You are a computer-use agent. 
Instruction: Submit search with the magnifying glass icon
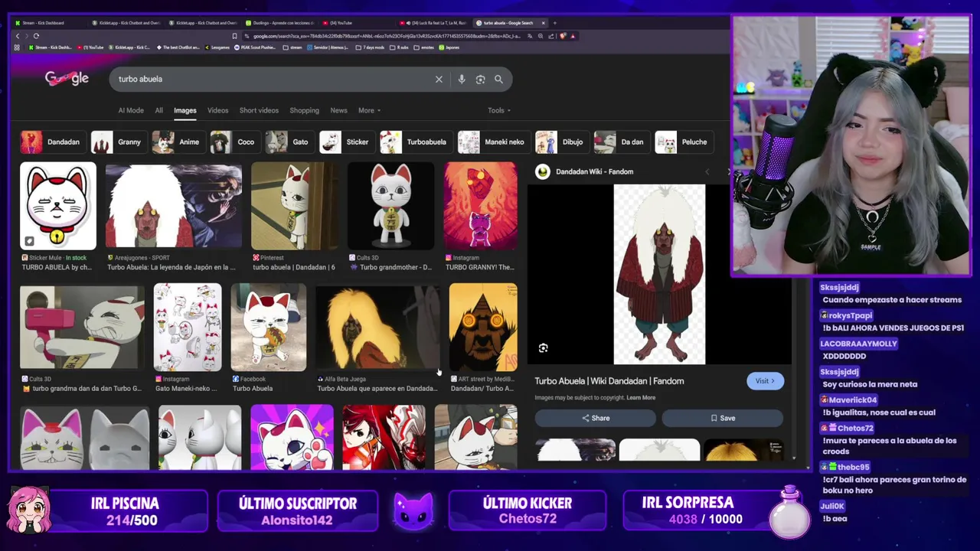coord(498,79)
